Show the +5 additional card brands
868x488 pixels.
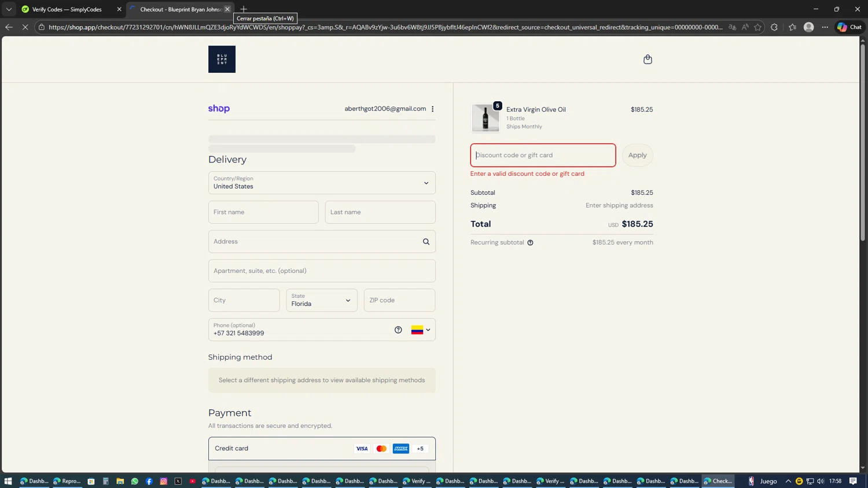(420, 449)
